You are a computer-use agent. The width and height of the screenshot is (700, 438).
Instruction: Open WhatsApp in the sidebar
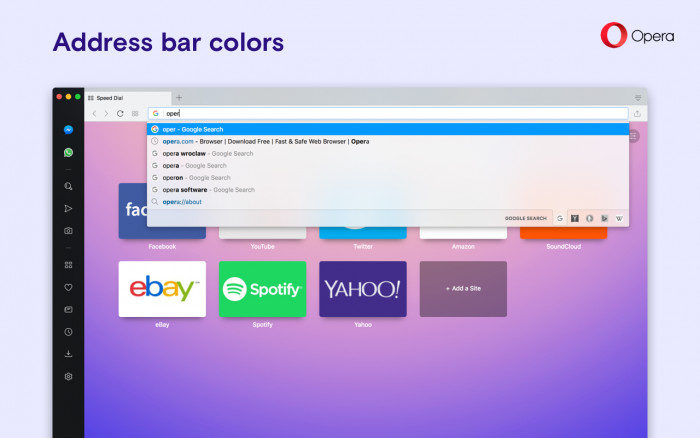tap(68, 152)
